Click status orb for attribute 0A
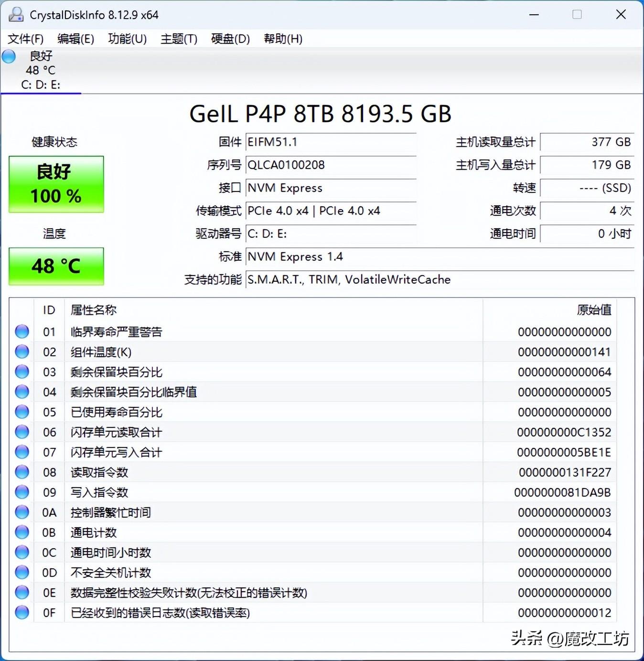 [x=22, y=512]
